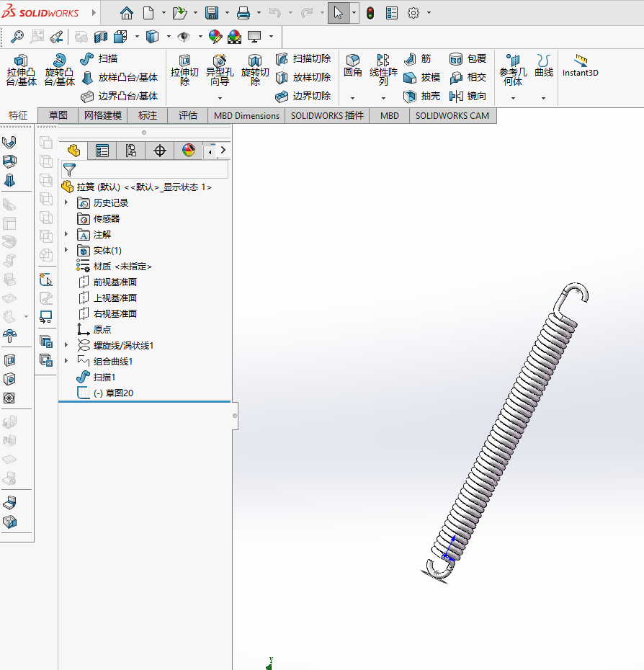Click the Home icon in top toolbar
Screen dimensions: 644x670
[x=127, y=13]
